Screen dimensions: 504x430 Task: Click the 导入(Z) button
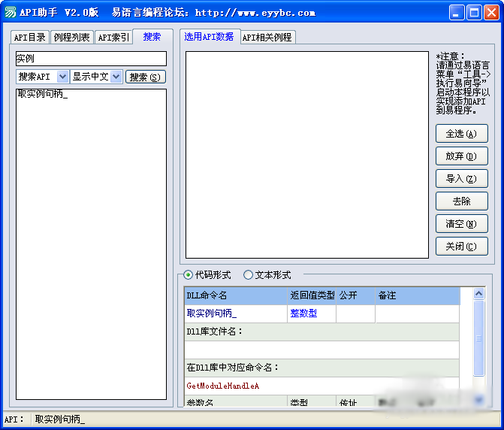(461, 179)
